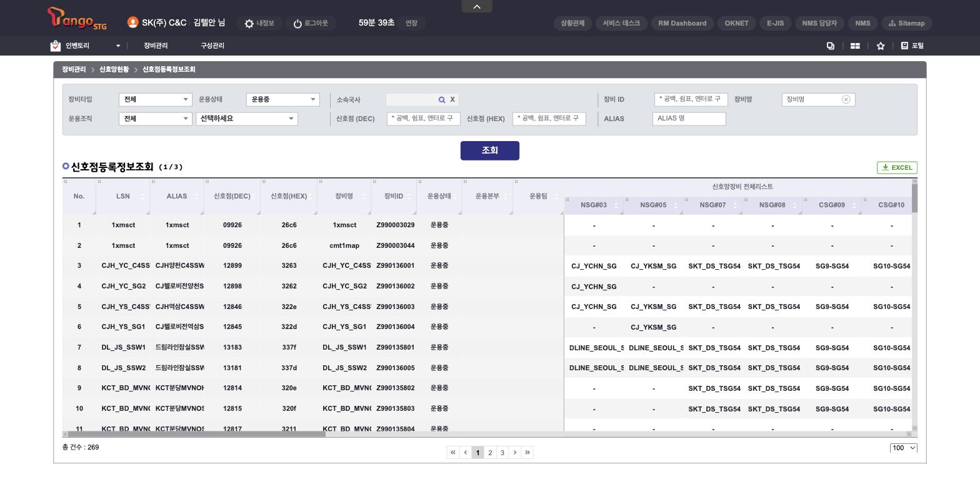Open the Sitemap button
The height and width of the screenshot is (482, 980).
tap(907, 23)
